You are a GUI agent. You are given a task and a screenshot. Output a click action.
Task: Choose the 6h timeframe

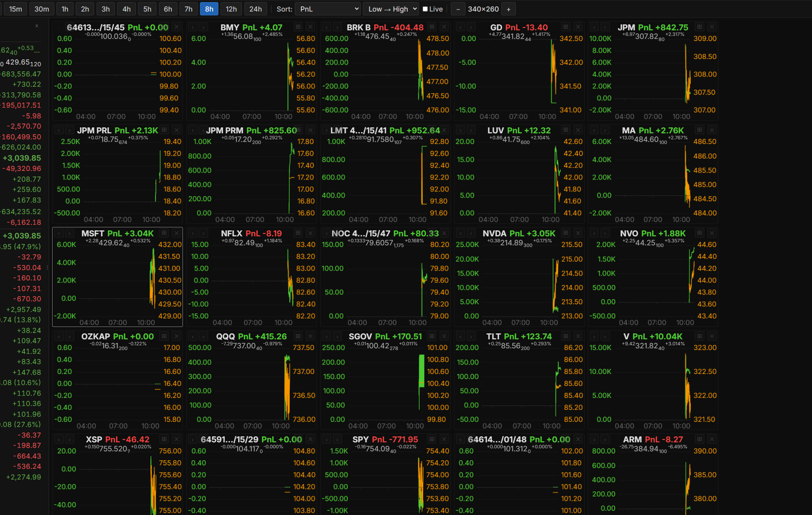(168, 9)
